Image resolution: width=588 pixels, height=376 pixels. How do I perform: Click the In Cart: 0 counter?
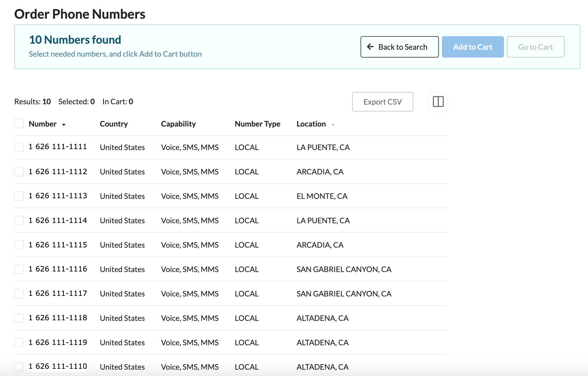click(x=118, y=102)
